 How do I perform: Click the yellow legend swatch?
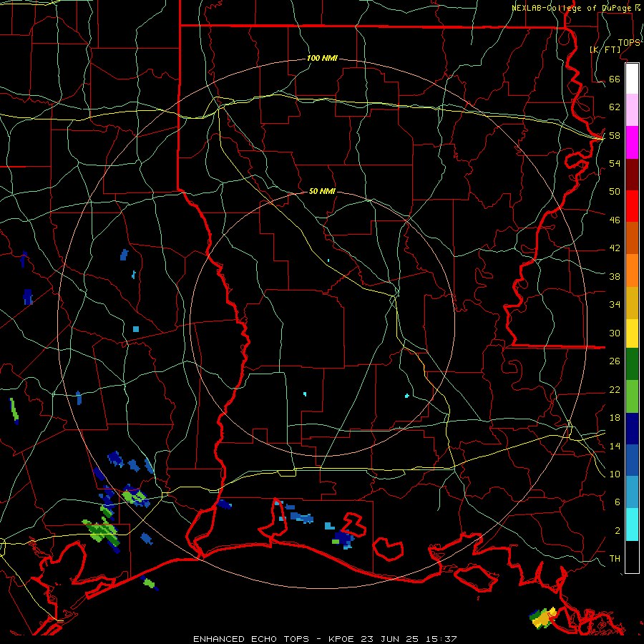632,333
